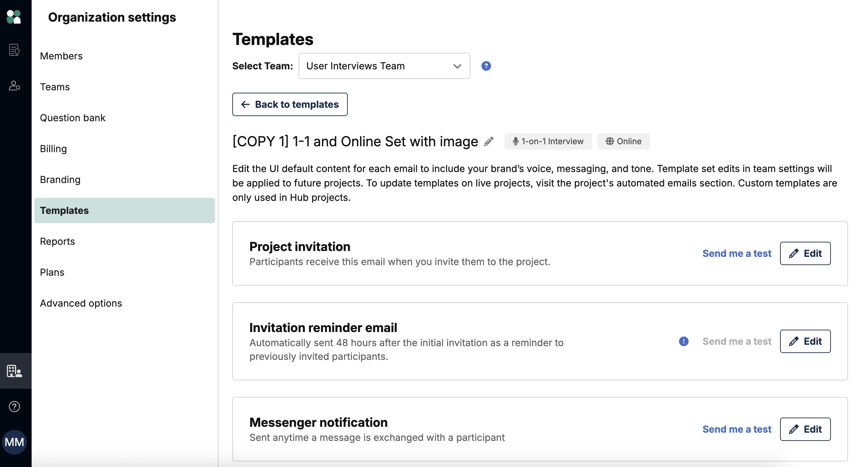
Task: Click the 1-on-1 Interview tag
Action: (x=548, y=141)
